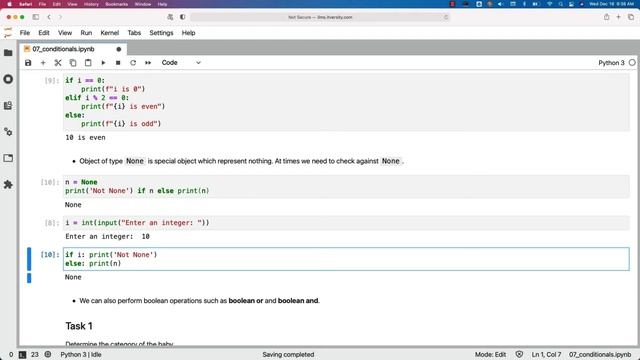Click the JupyterLab logo icon
The height and width of the screenshot is (360, 640).
click(8, 33)
